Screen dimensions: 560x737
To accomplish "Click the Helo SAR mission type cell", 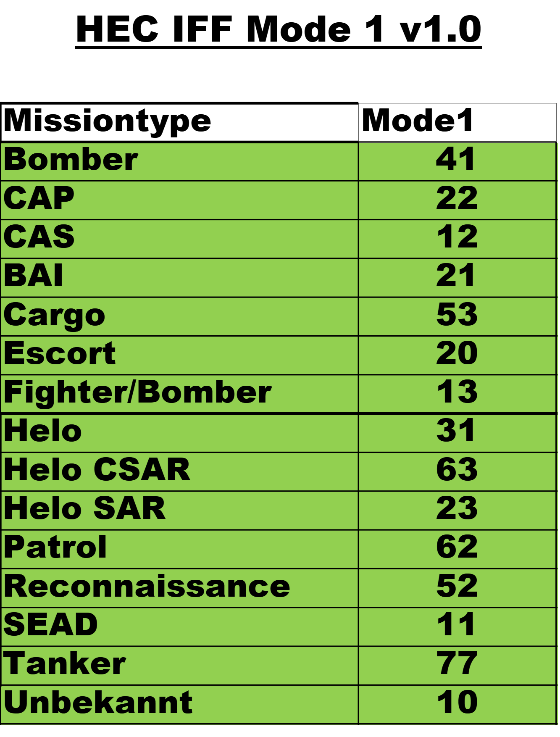I will pyautogui.click(x=85, y=509).
